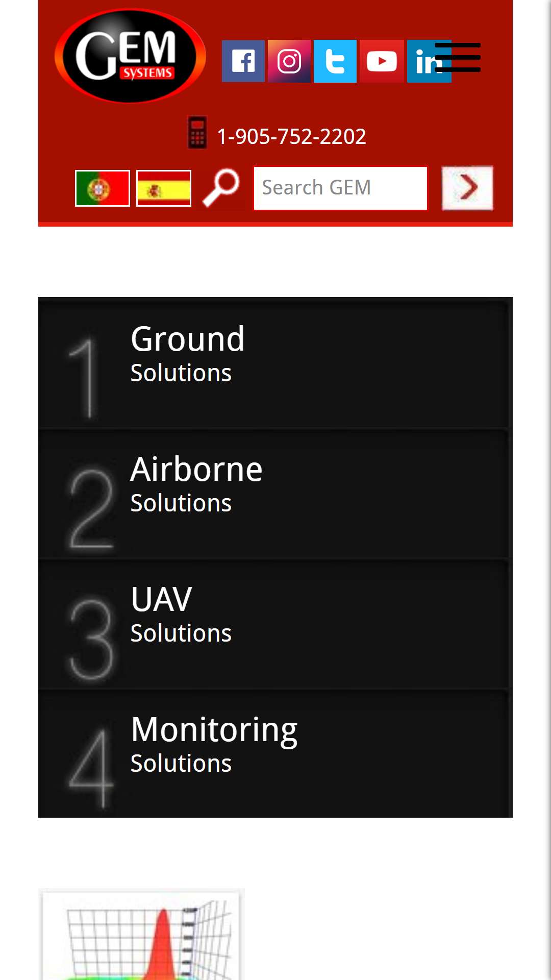Open Monitoring Solutions menu item
551x980 pixels.
(x=275, y=753)
